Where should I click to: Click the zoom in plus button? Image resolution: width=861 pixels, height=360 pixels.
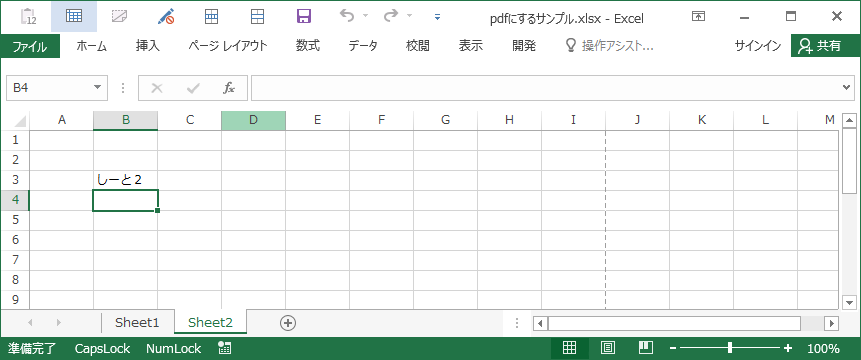point(788,348)
